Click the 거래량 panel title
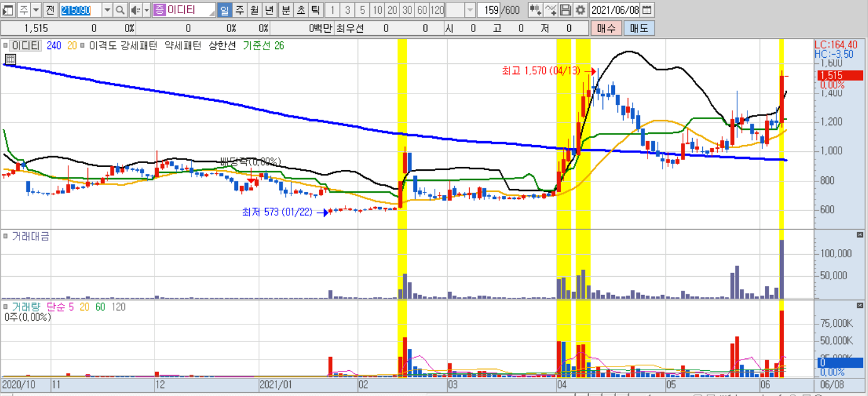This screenshot has width=868, height=396. pos(26,306)
